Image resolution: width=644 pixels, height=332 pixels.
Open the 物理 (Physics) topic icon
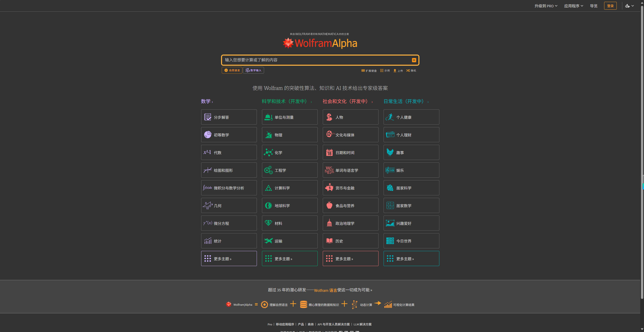tap(268, 134)
